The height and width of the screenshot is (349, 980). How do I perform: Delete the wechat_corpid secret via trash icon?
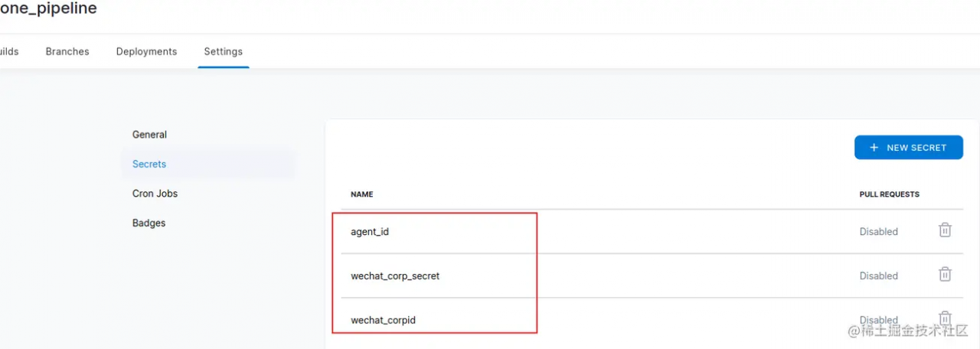[x=945, y=318]
